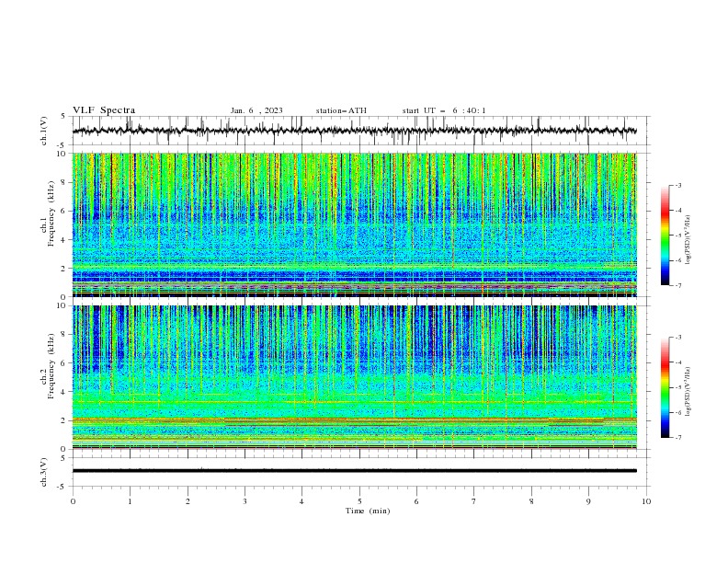Select the ch.2 "Frequency (kHz)" axis label
This screenshot has height=563, width=728.
[x=51, y=366]
